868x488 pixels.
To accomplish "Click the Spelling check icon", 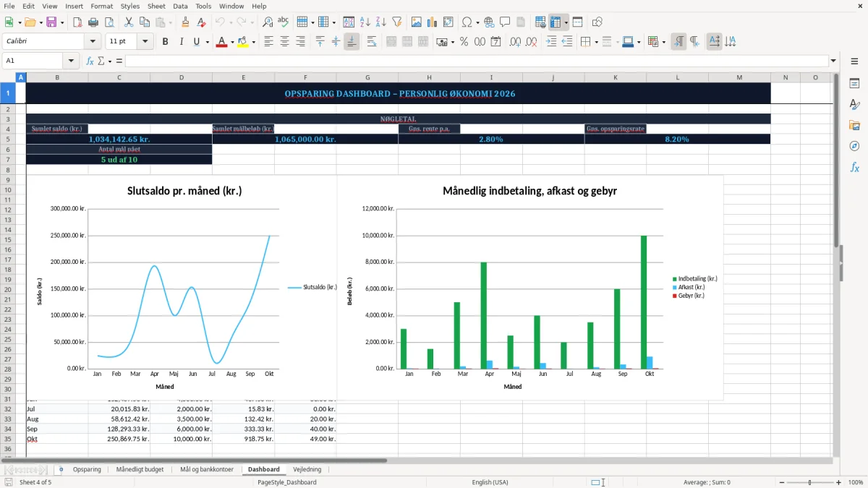I will [x=284, y=22].
